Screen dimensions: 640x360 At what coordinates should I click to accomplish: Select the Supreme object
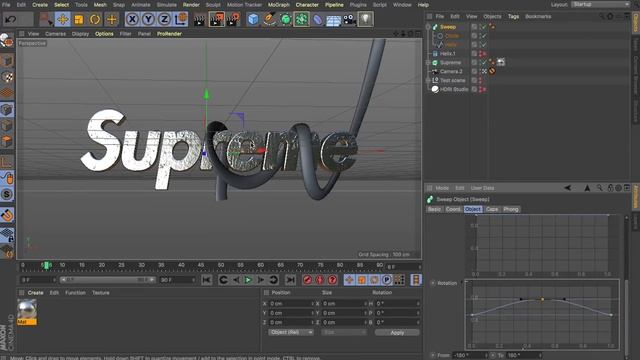click(x=450, y=62)
